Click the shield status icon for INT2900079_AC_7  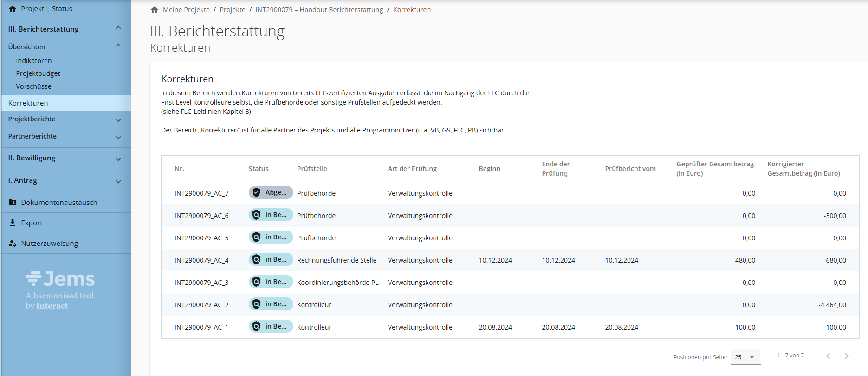coord(256,192)
